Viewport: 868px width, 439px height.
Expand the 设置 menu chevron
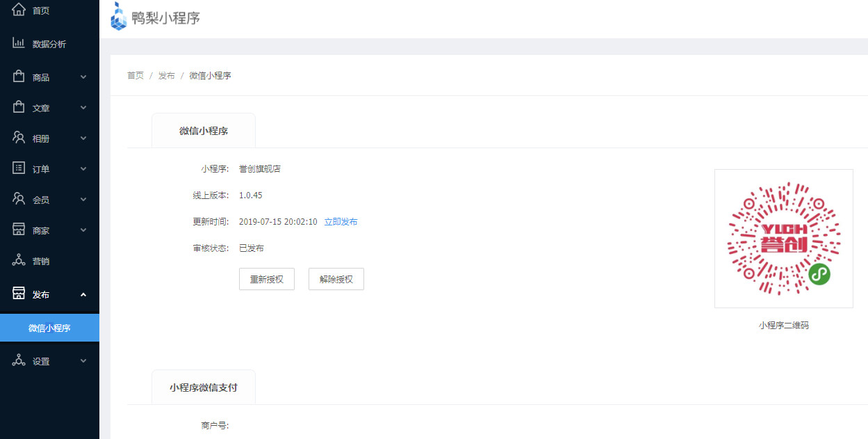83,361
